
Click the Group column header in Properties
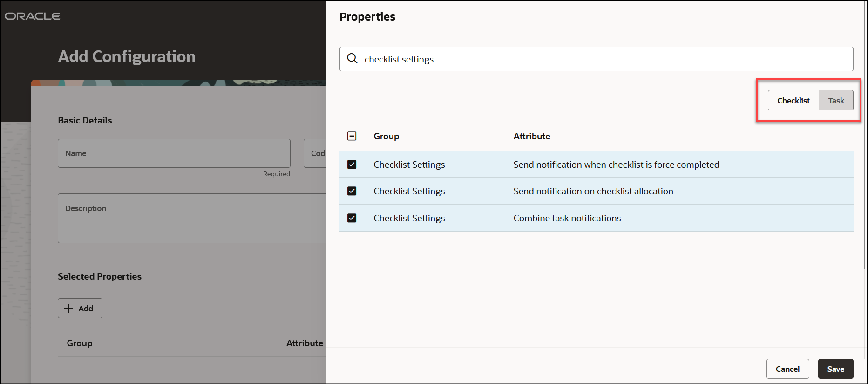(x=386, y=136)
